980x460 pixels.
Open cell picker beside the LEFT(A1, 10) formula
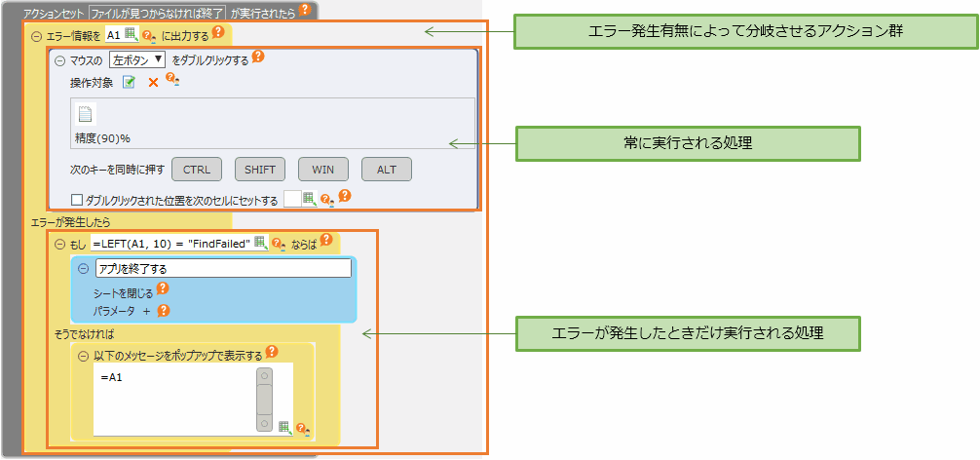(260, 242)
